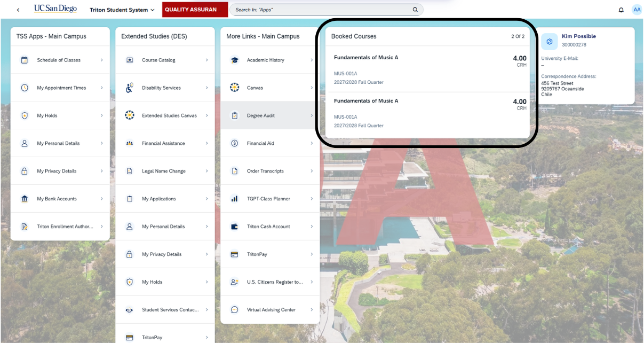The height and width of the screenshot is (343, 644).
Task: Click the chevron next to My Bank Accounts
Action: pos(101,199)
